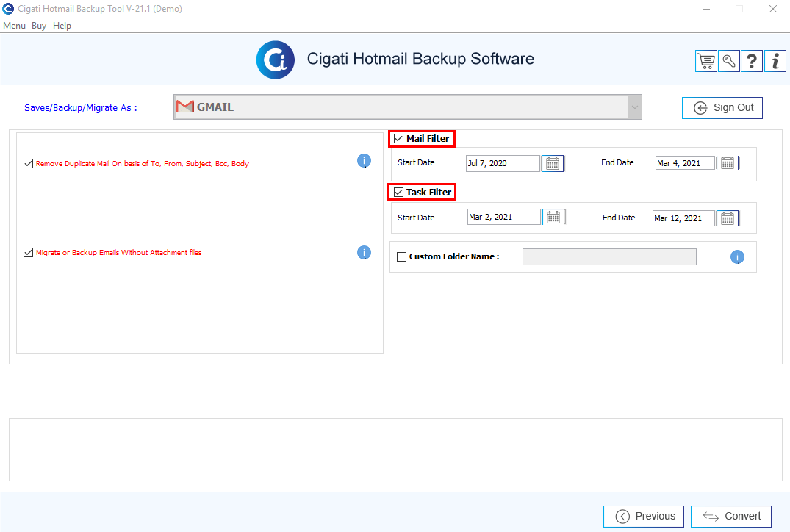The height and width of the screenshot is (532, 790).
Task: Click the Sign Out button
Action: [722, 108]
